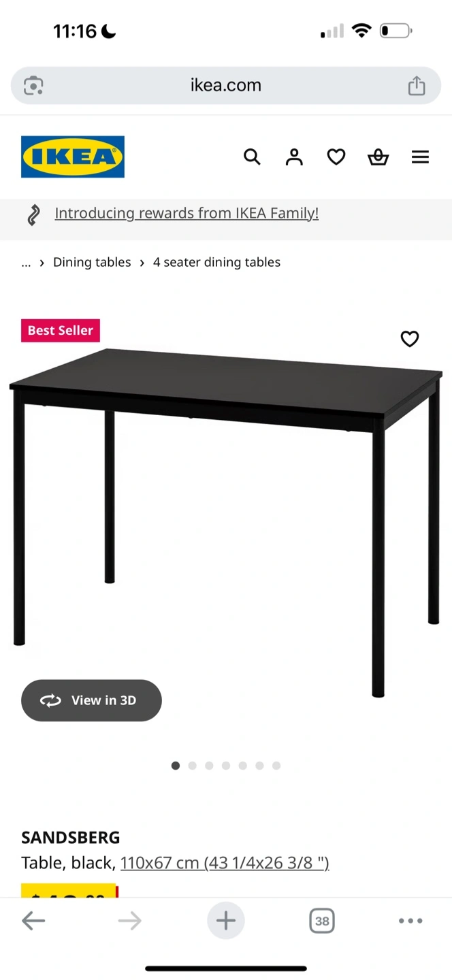452x980 pixels.
Task: Open 4 seater dining tables breadcrumb
Action: [216, 262]
